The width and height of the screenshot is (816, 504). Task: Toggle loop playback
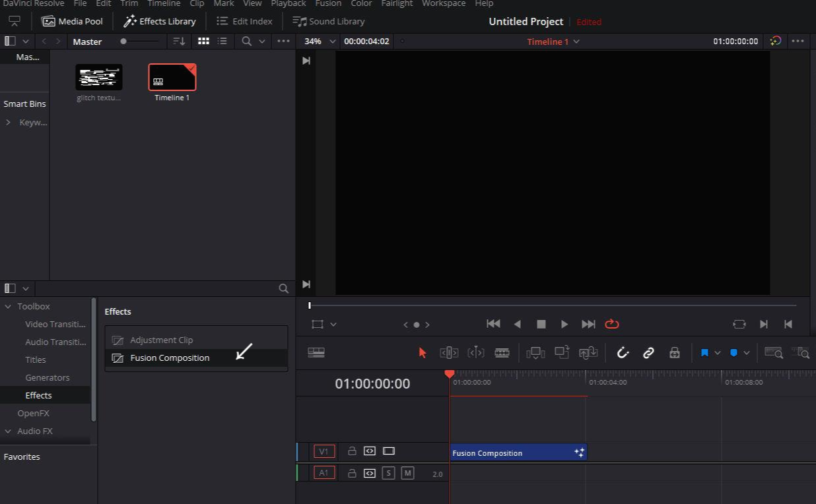(x=612, y=324)
